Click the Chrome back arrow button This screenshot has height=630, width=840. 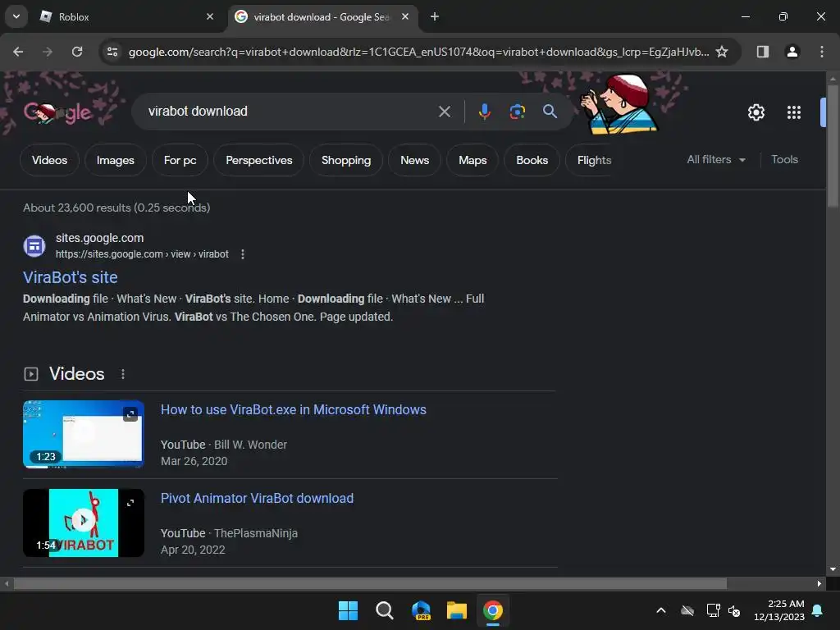18,52
